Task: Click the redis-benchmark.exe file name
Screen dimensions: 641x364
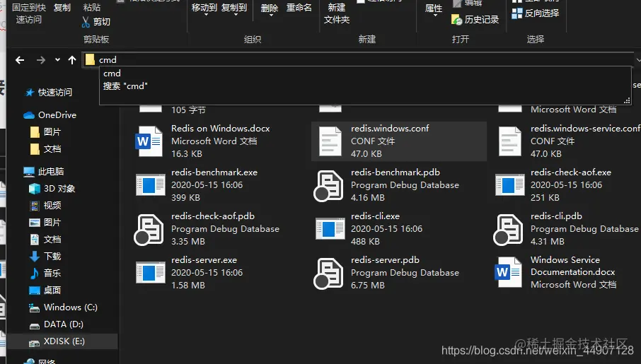Action: tap(214, 172)
